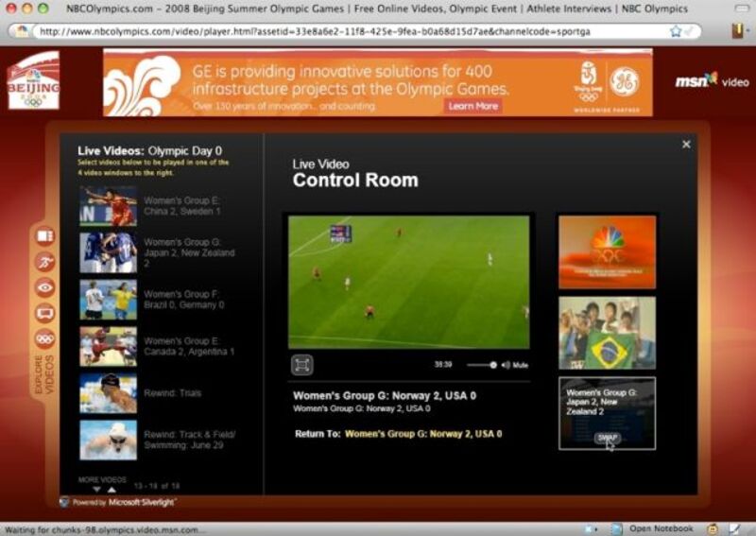Play Rewind: Trials swimming video
The width and height of the screenshot is (756, 536).
click(x=172, y=393)
